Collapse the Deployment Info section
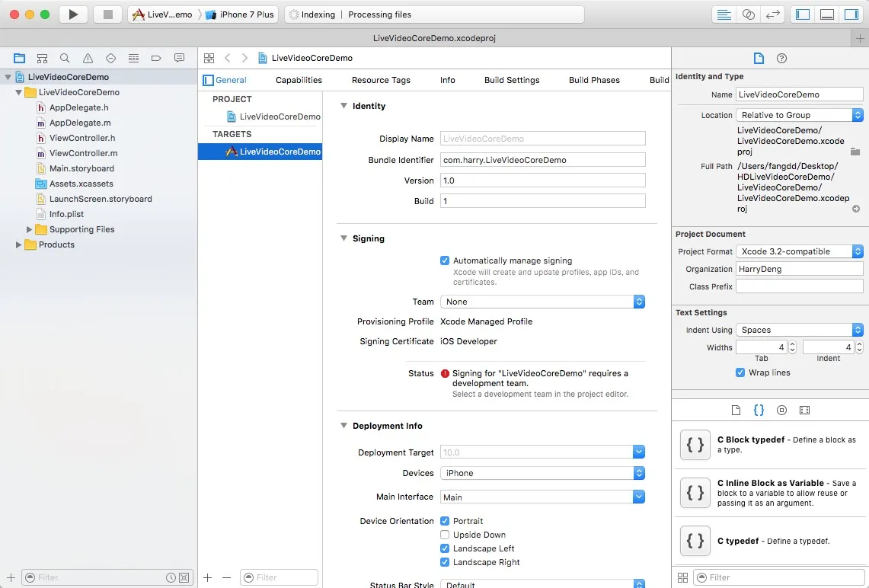The height and width of the screenshot is (588, 869). tap(343, 426)
